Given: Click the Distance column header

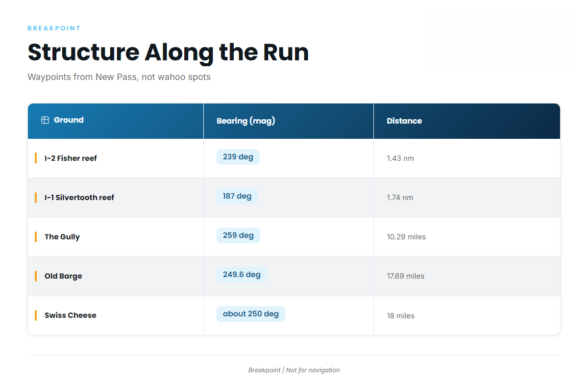Looking at the screenshot, I should (x=467, y=121).
